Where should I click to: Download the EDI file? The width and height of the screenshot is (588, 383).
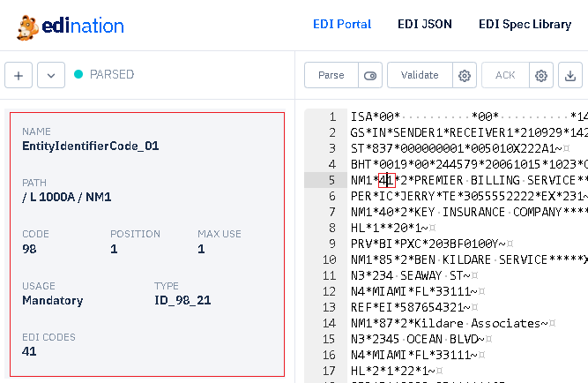click(570, 75)
